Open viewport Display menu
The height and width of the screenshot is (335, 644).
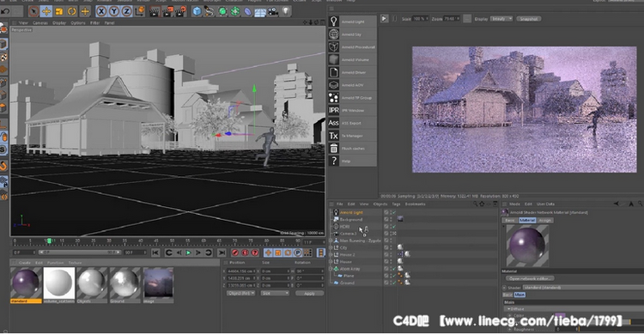point(59,23)
